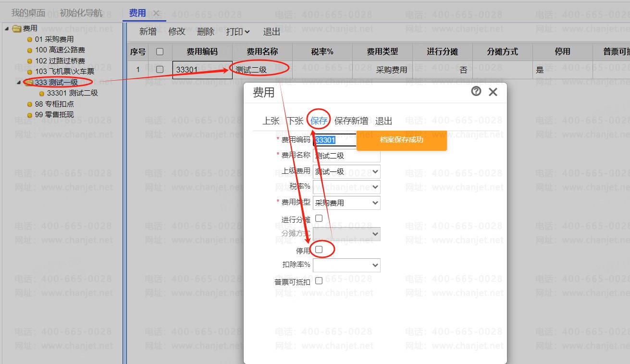
Task: Toggle the 普票可抵扣 checkbox
Action: tap(319, 281)
